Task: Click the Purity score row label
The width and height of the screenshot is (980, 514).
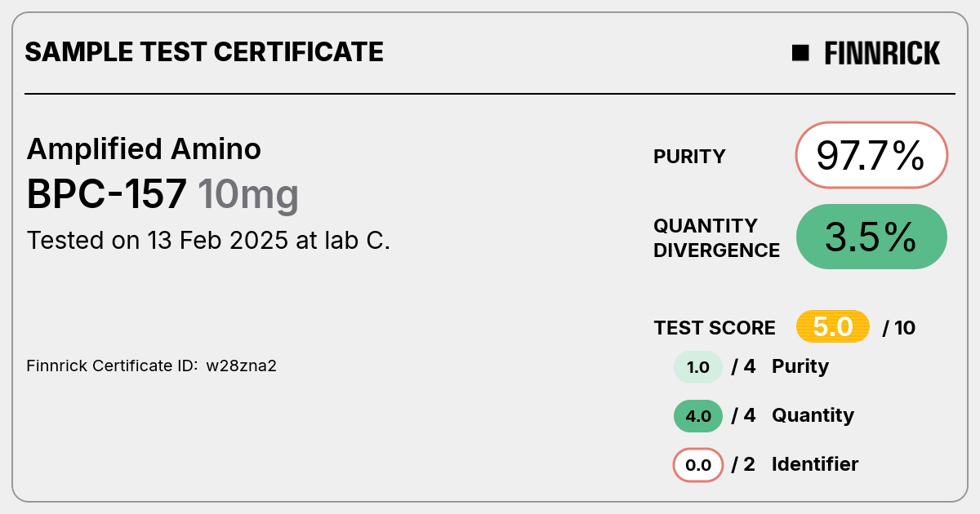Action: click(800, 367)
